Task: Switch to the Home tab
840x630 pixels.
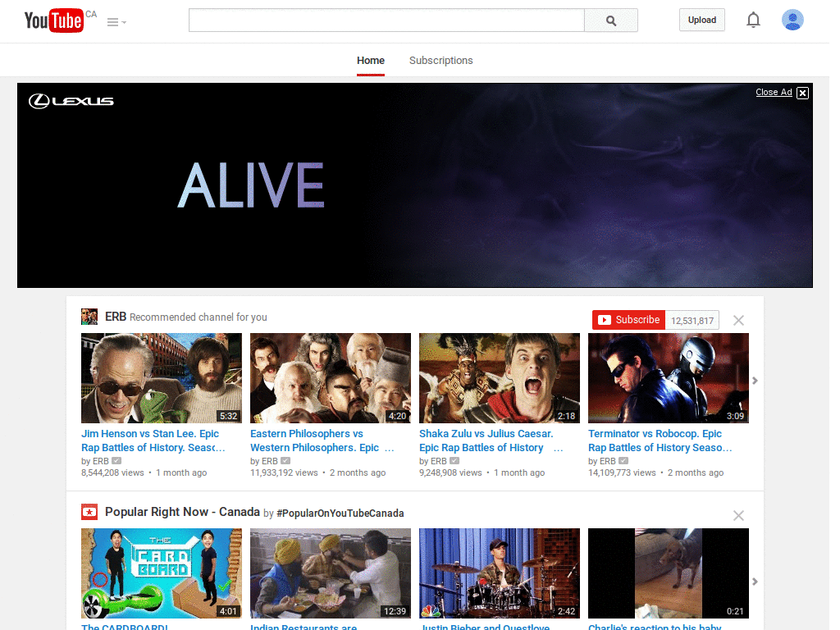Action: 370,60
